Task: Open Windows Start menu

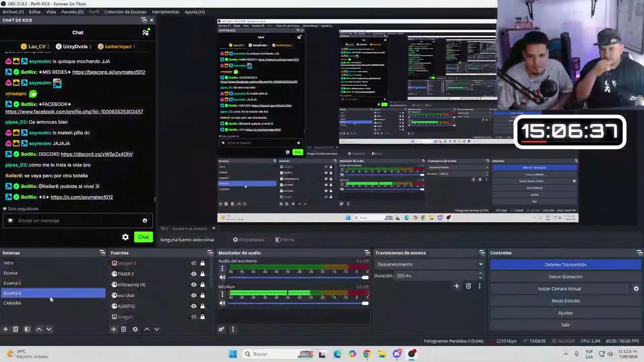Action: (233, 354)
